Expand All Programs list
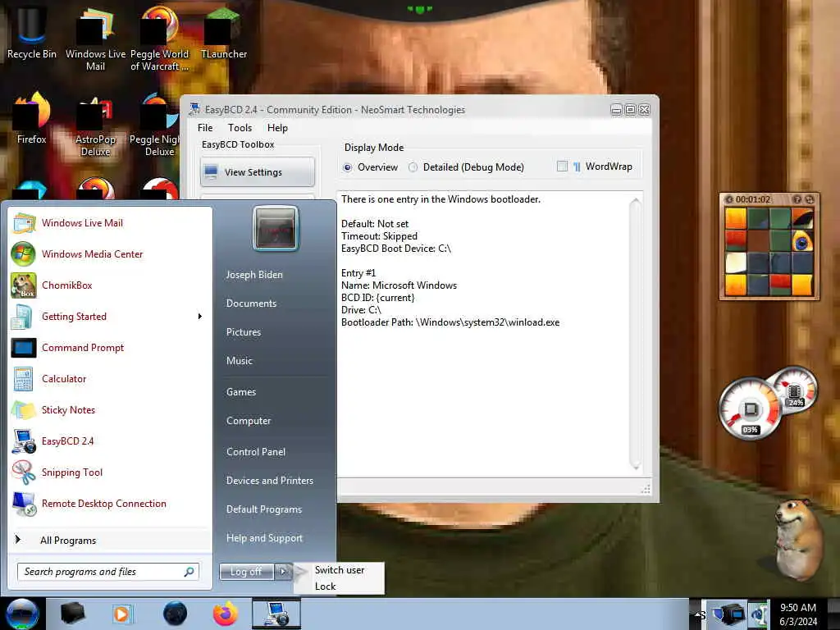The width and height of the screenshot is (840, 630). 68,540
